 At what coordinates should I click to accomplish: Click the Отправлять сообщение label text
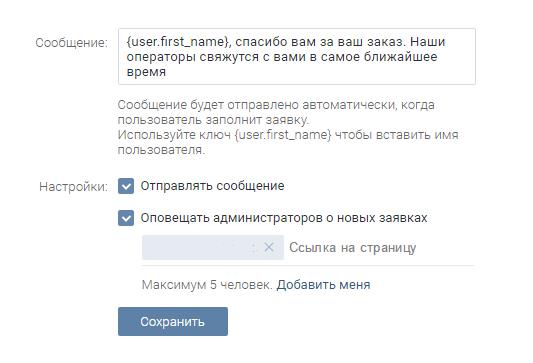[x=212, y=186]
